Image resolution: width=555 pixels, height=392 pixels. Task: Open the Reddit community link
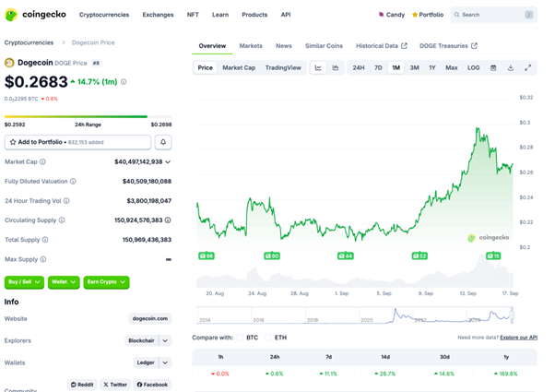point(82,385)
